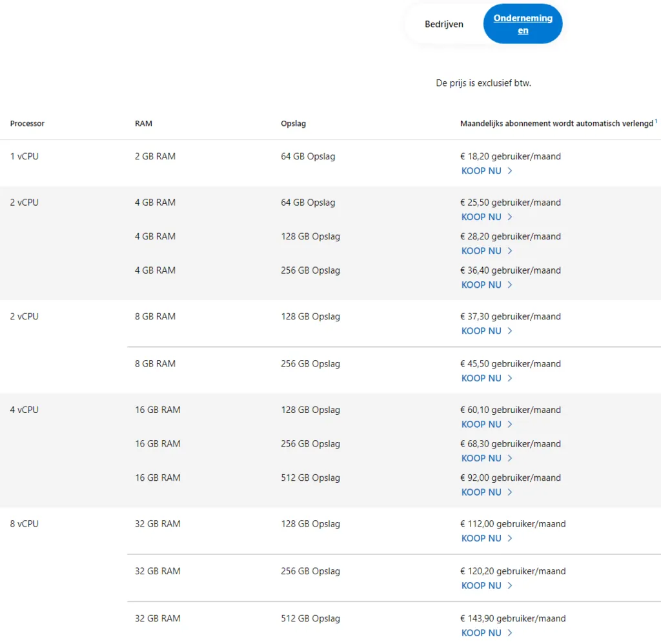Image resolution: width=661 pixels, height=644 pixels.
Task: Click the arrow icon beside the €25,50 KOOP NU
Action: (510, 217)
